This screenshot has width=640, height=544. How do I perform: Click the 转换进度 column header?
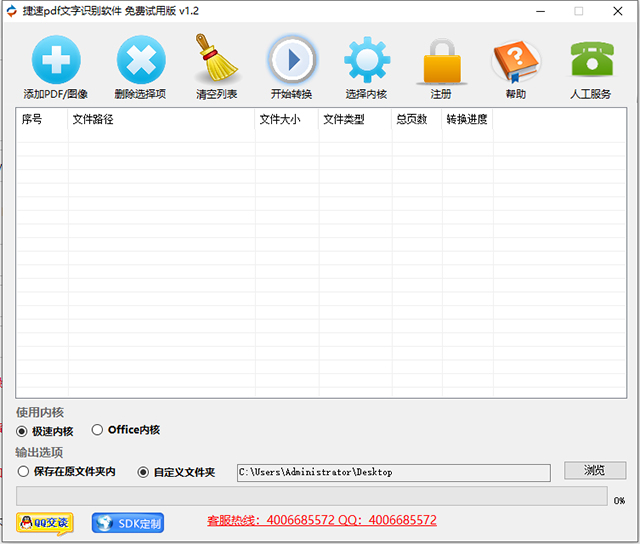[467, 119]
